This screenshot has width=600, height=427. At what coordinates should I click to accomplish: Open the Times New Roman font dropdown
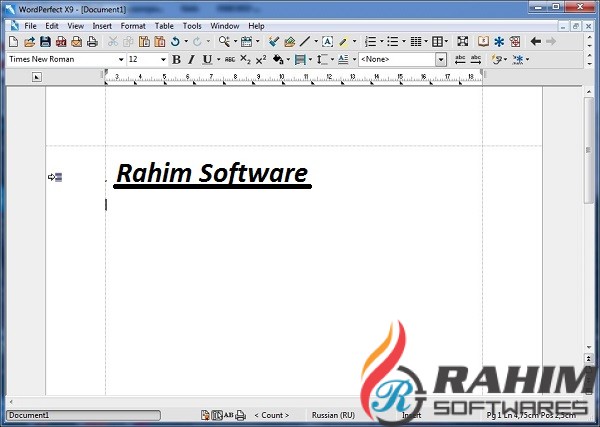121,59
